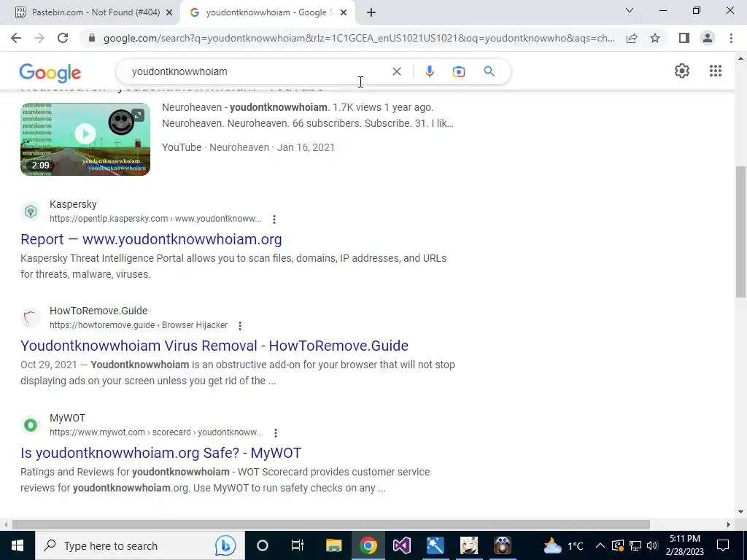Image resolution: width=747 pixels, height=560 pixels.
Task: Select the youdontknowwhoiam Google tab
Action: pos(267,12)
